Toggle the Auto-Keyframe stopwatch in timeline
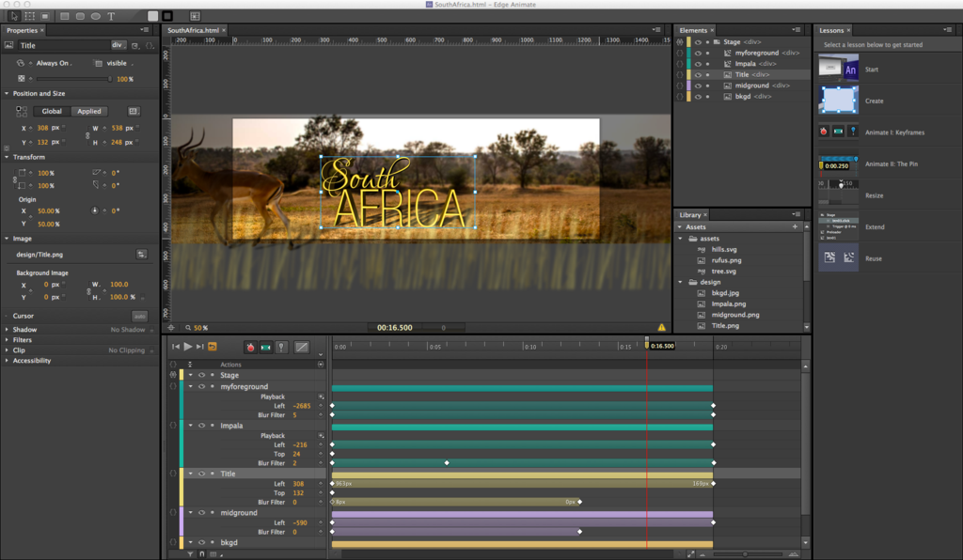 click(250, 347)
